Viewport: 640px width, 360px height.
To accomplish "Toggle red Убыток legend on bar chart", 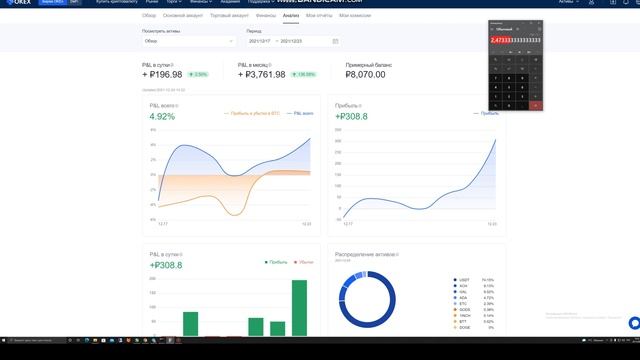I will [x=303, y=262].
